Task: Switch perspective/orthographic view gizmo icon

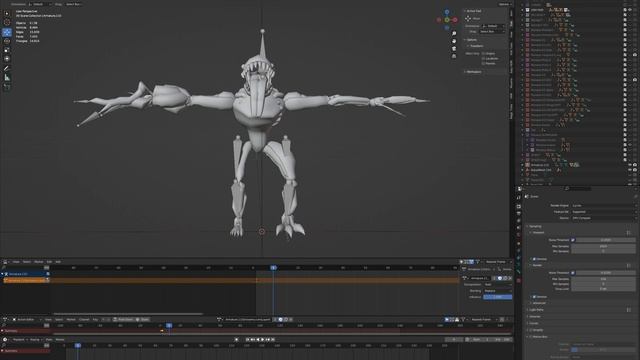Action: [454, 56]
